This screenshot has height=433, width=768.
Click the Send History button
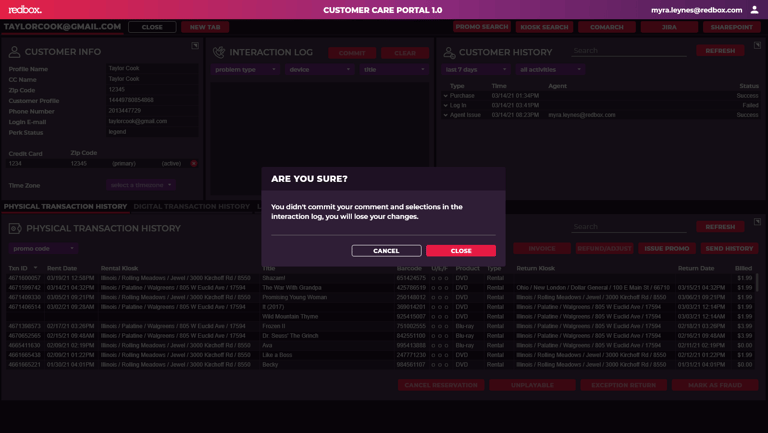[x=729, y=248]
